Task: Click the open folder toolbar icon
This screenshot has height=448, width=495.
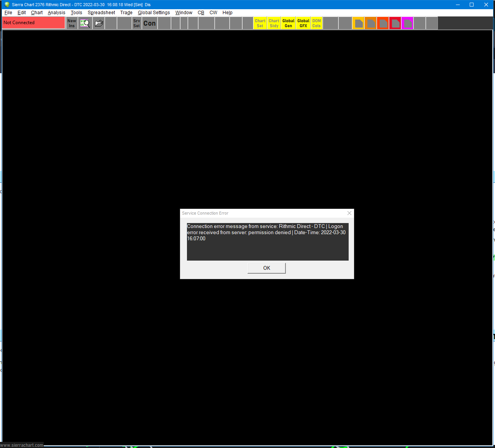Action: tap(99, 23)
